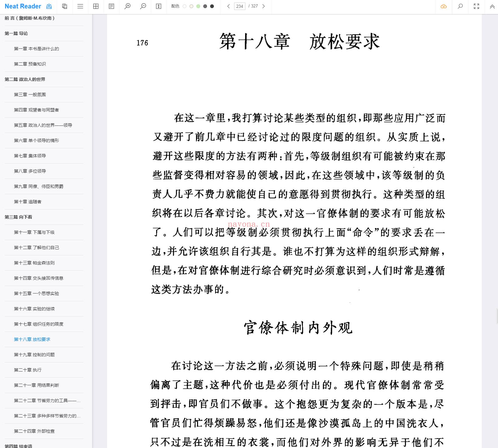The image size is (498, 448).
Task: Open 第二十三章 多种多样节省劳力的
Action: click(47, 416)
